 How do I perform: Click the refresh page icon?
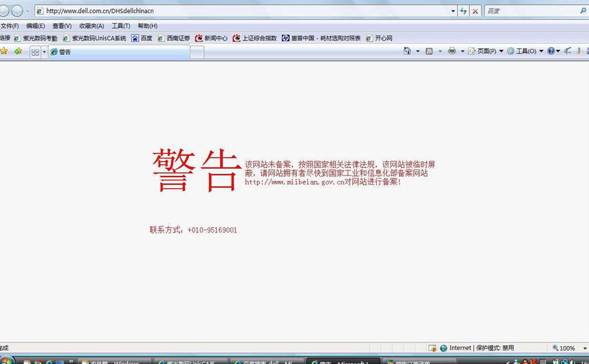(x=464, y=11)
